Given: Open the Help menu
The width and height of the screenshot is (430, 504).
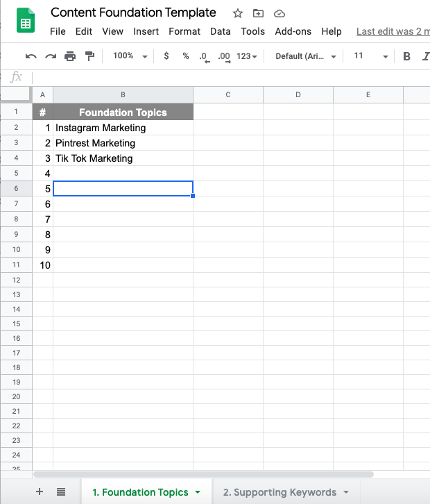Looking at the screenshot, I should pos(332,31).
